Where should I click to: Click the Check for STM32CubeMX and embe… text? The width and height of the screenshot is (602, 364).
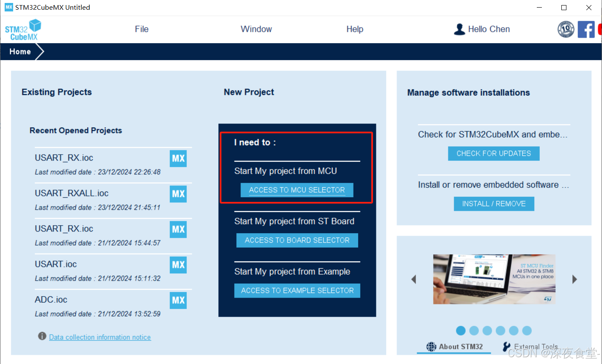[493, 135]
